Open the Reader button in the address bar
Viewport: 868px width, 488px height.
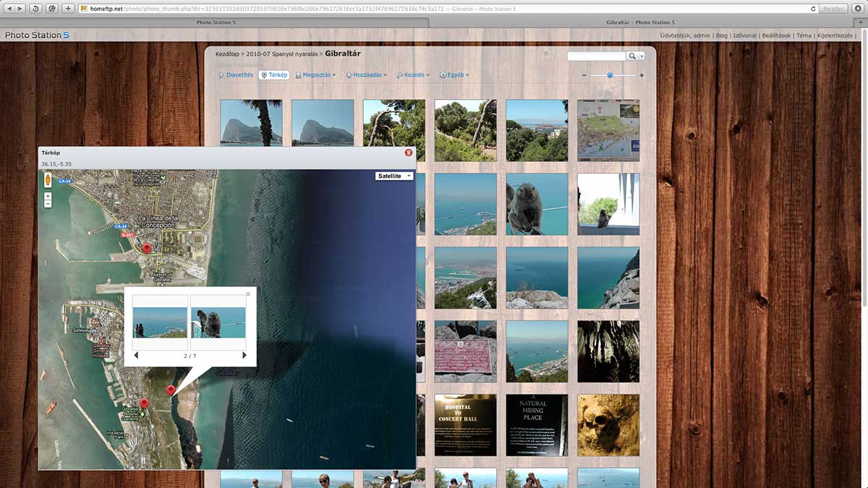coord(833,9)
